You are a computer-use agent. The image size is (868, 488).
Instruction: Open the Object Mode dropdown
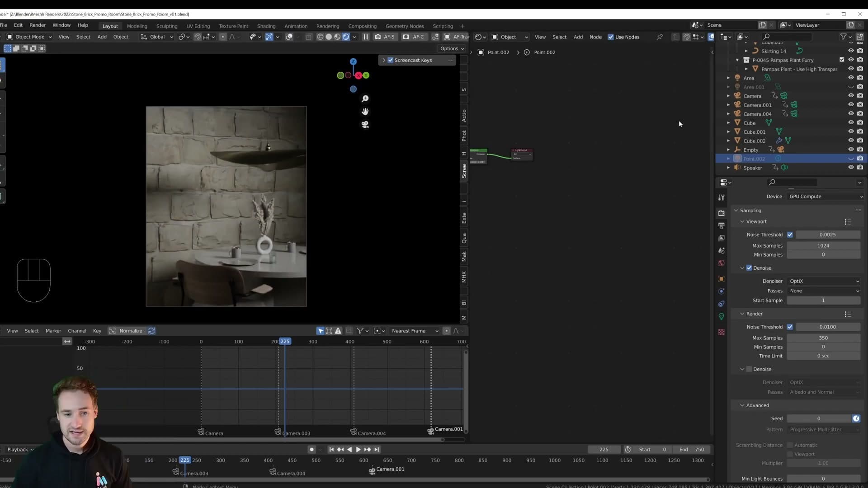(x=29, y=37)
